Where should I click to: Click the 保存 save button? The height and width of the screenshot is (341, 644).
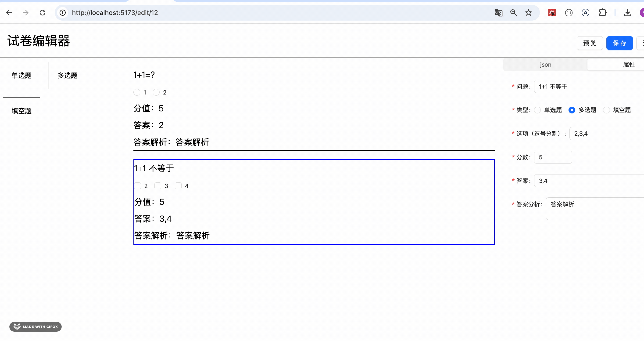pos(619,43)
